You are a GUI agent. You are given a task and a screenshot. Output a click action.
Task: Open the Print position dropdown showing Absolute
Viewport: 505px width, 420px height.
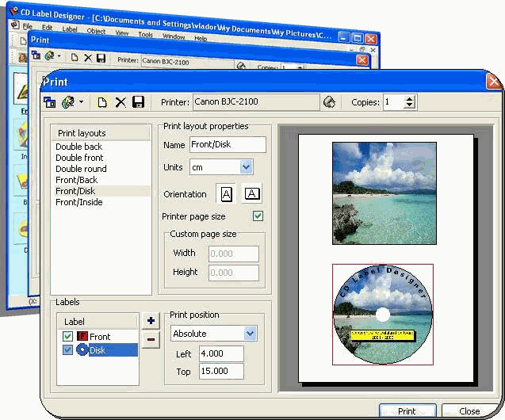(x=251, y=334)
